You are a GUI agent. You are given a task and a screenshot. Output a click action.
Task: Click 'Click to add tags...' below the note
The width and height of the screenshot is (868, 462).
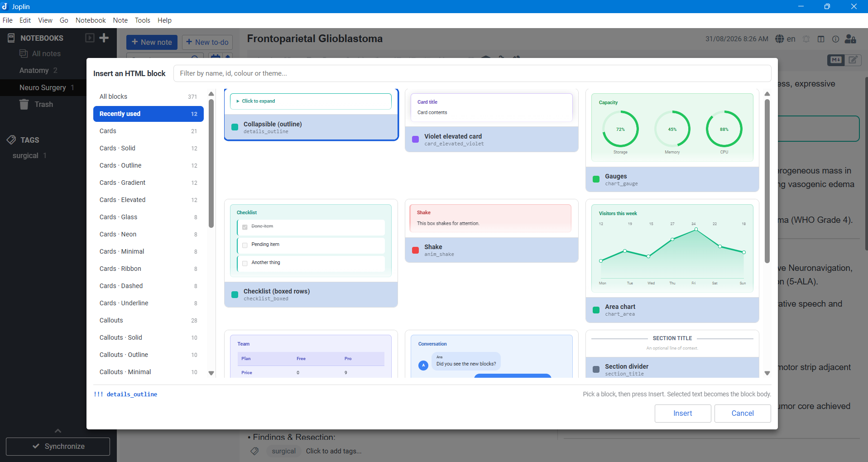(x=334, y=451)
